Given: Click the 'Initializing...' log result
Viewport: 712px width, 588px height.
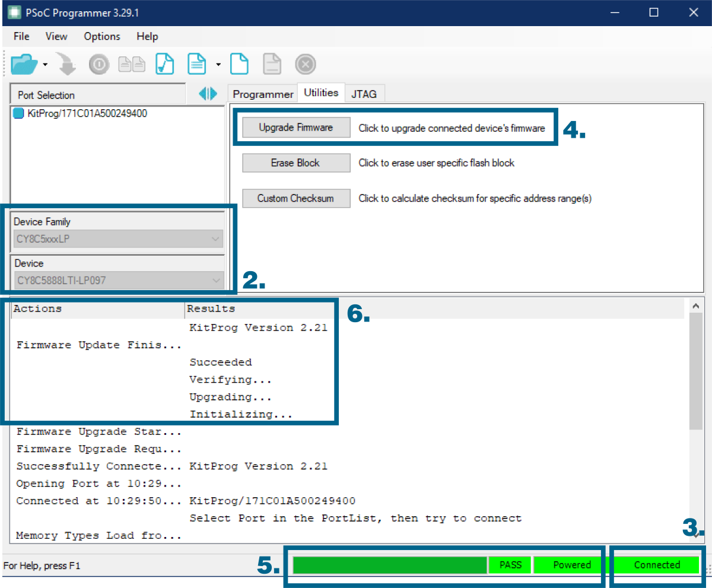Looking at the screenshot, I should pyautogui.click(x=241, y=415).
